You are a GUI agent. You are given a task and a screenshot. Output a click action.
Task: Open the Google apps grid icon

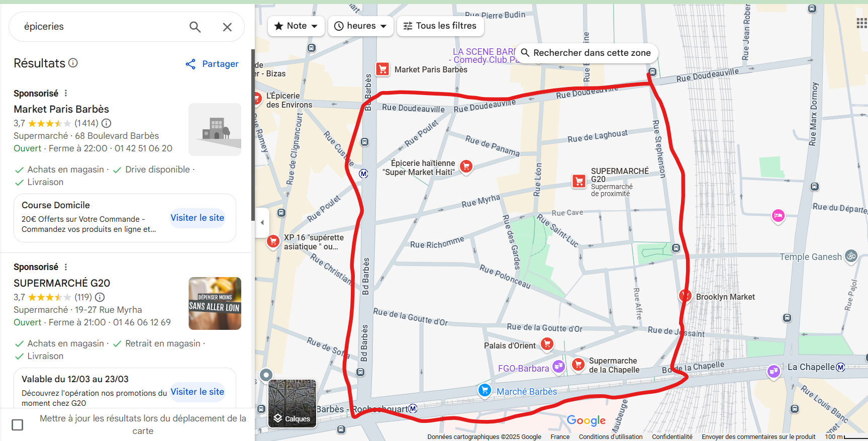click(861, 23)
